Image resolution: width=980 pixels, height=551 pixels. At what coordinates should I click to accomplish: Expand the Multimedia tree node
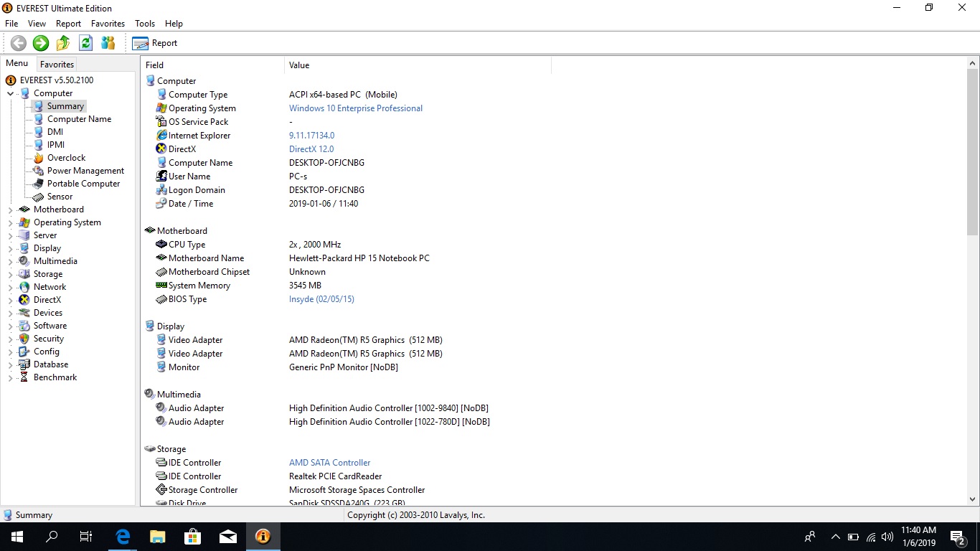10,261
